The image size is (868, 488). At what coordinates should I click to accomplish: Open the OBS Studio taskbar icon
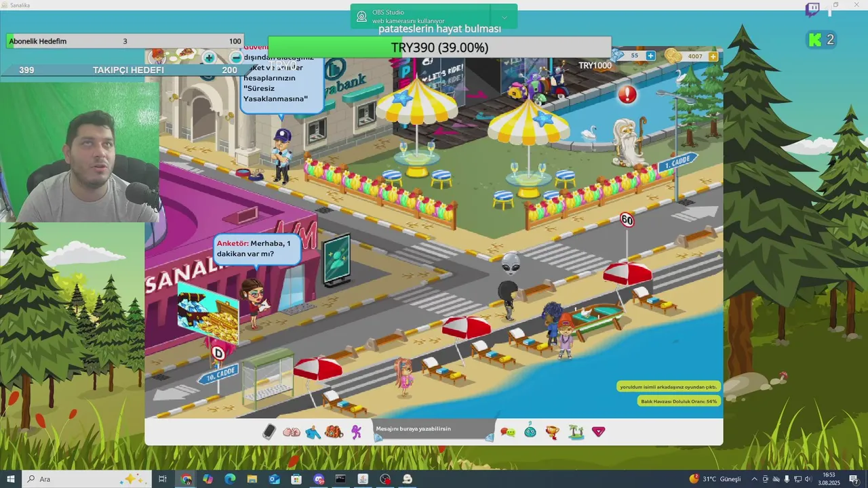[385, 479]
